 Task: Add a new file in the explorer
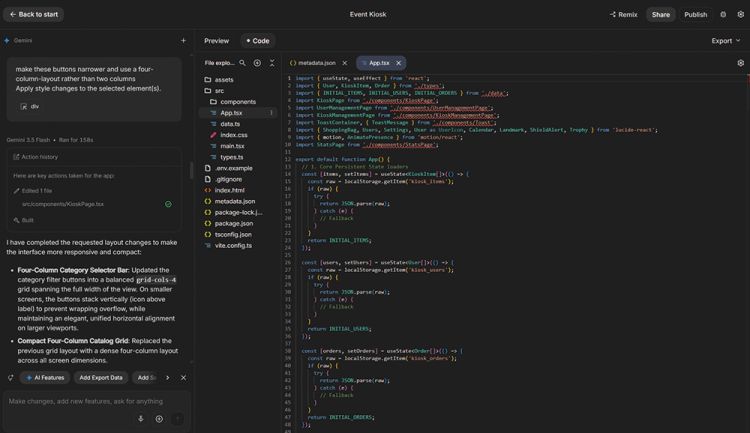[257, 63]
